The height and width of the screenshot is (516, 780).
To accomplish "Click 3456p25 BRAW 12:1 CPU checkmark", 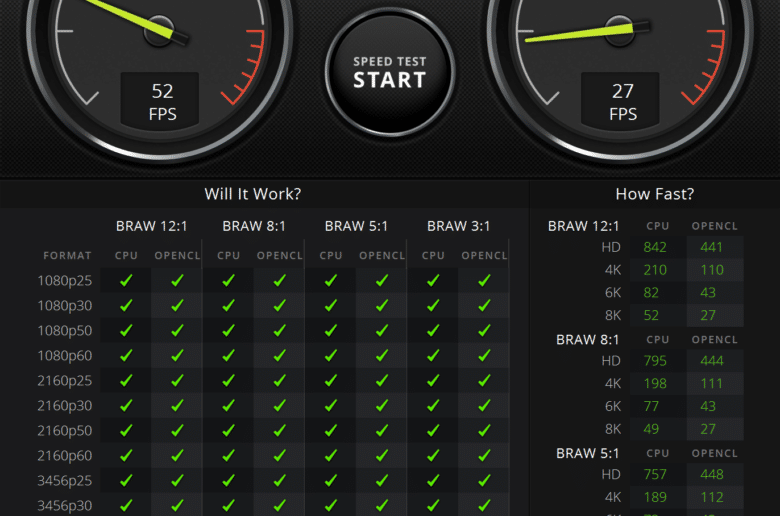I will [x=126, y=481].
